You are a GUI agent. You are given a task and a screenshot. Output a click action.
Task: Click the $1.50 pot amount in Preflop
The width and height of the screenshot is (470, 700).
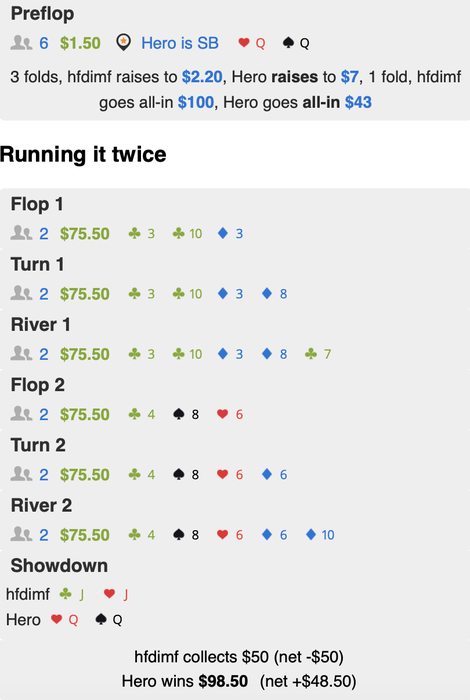[x=80, y=43]
